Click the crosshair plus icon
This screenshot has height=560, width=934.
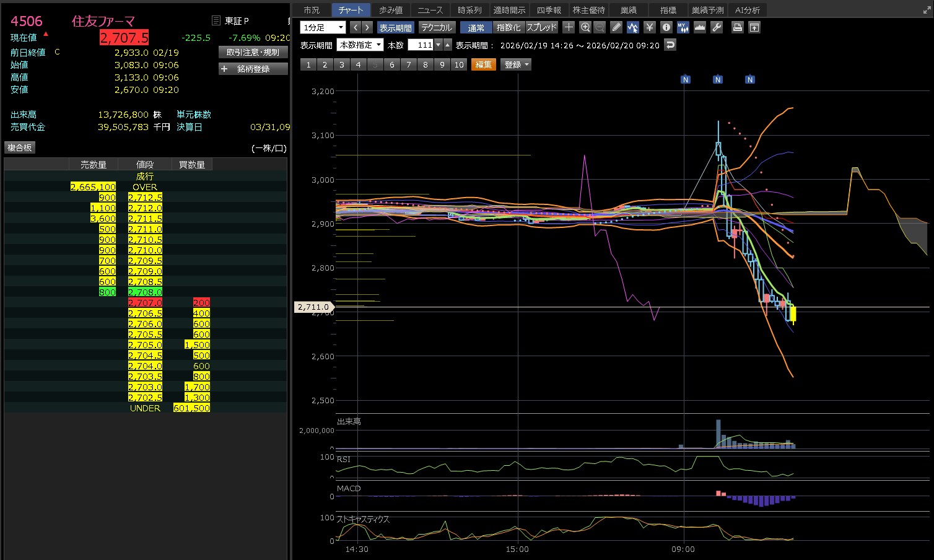tap(569, 27)
